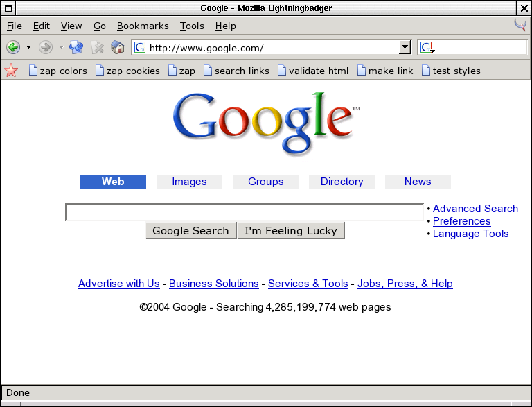Click the throbber icon at top right

tap(520, 25)
